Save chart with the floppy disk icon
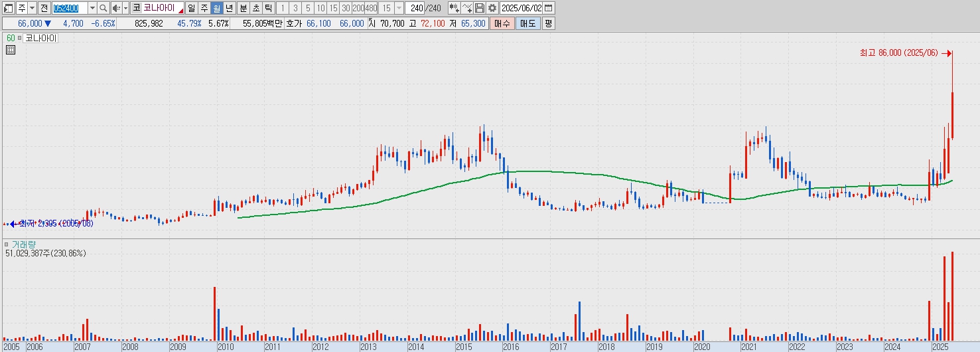The width and height of the screenshot is (980, 352). pos(480,8)
